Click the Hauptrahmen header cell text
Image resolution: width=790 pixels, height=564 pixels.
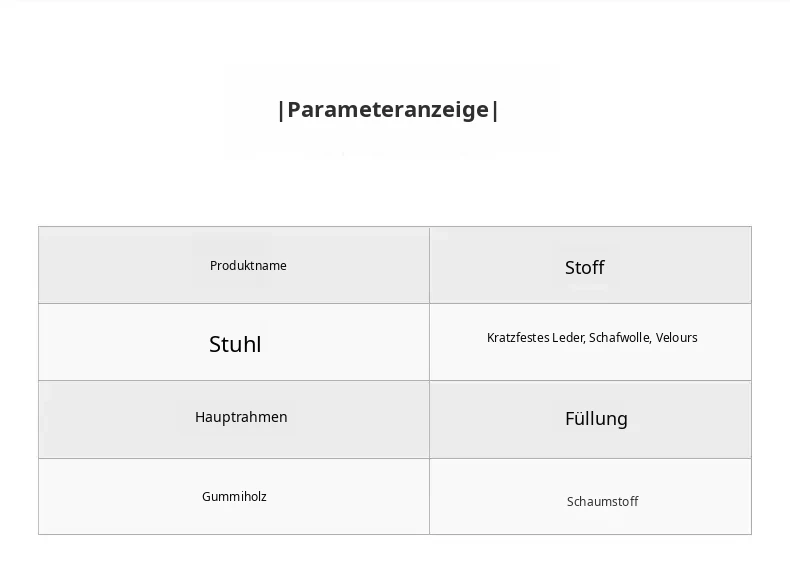pos(241,417)
